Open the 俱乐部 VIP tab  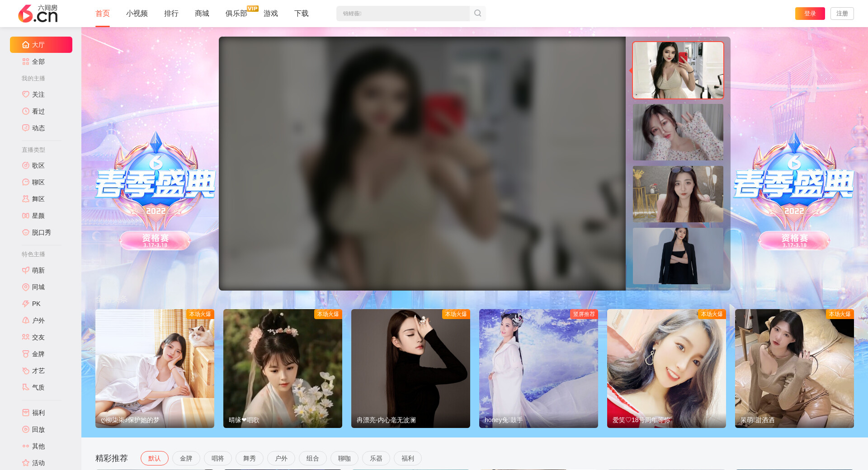click(x=236, y=14)
